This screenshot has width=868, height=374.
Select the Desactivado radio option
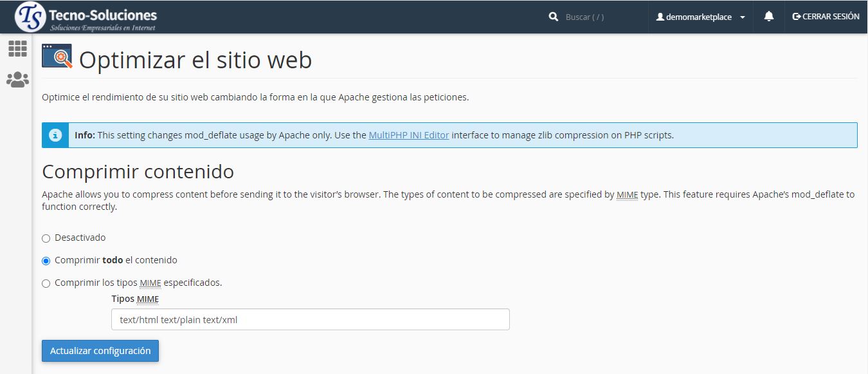46,238
